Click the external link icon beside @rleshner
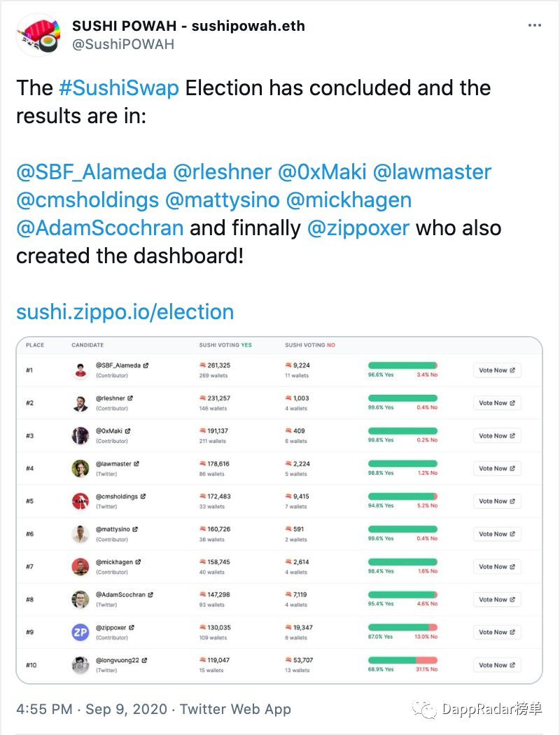Image resolution: width=560 pixels, height=735 pixels. pos(130,398)
